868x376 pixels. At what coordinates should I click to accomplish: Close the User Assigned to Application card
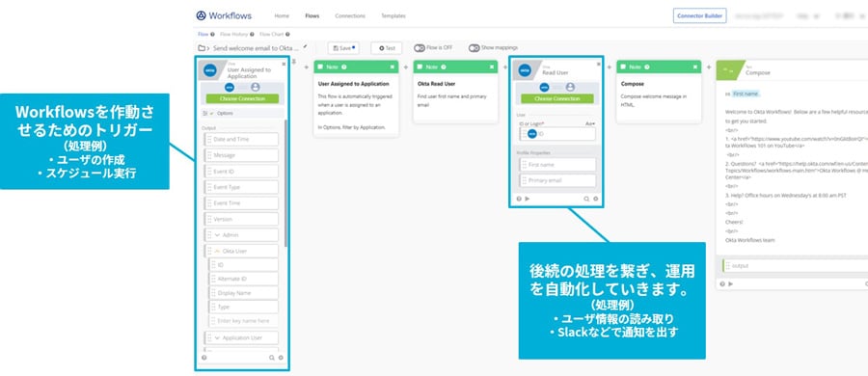[x=284, y=65]
